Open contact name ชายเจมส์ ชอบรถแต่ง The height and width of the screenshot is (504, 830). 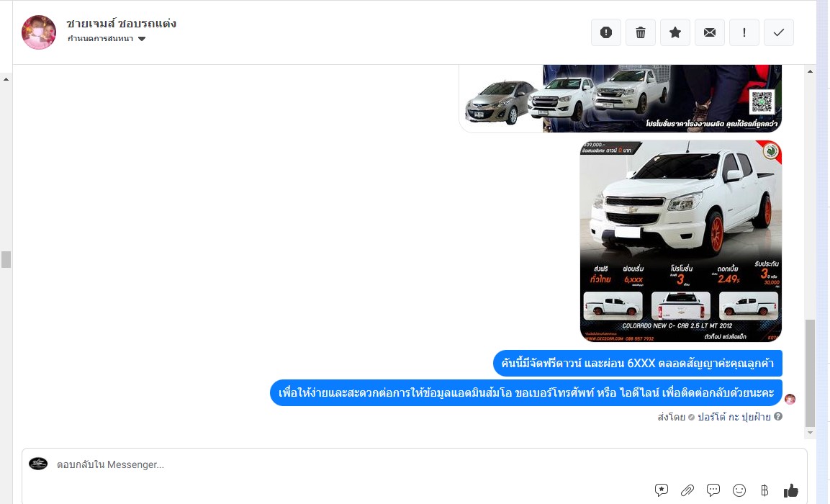coord(121,23)
